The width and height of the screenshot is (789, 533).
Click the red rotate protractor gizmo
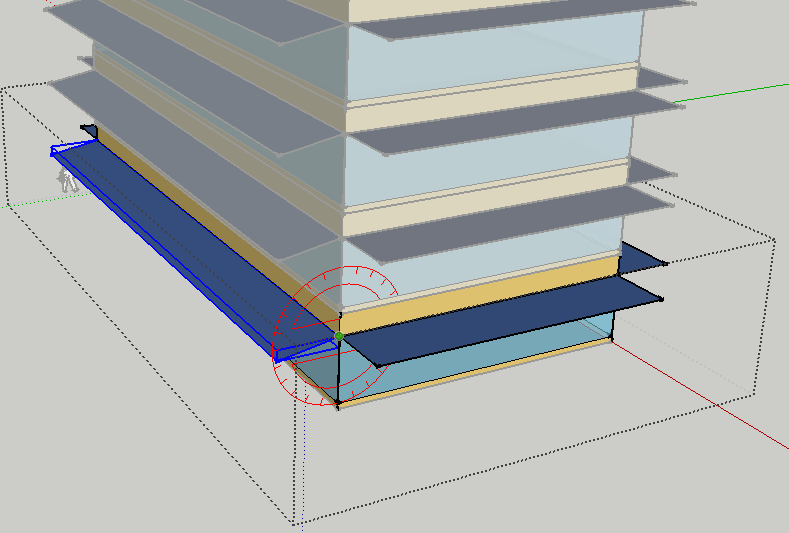click(336, 335)
